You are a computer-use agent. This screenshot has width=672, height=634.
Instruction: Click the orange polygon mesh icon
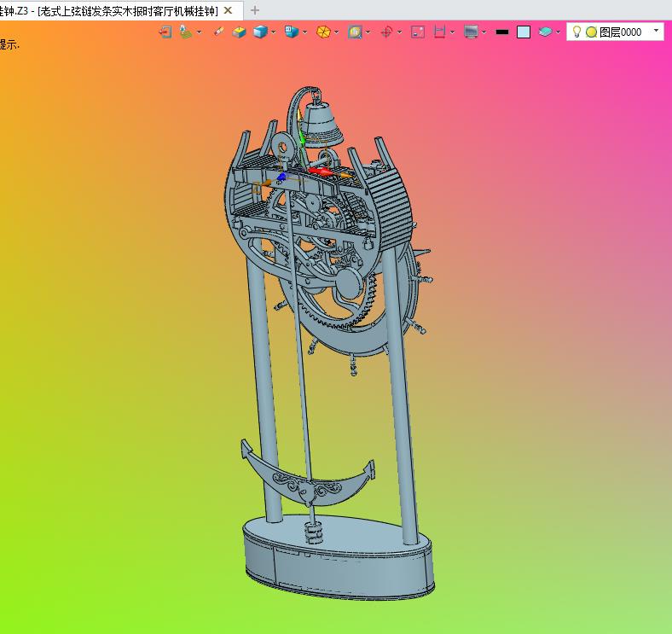pos(323,32)
